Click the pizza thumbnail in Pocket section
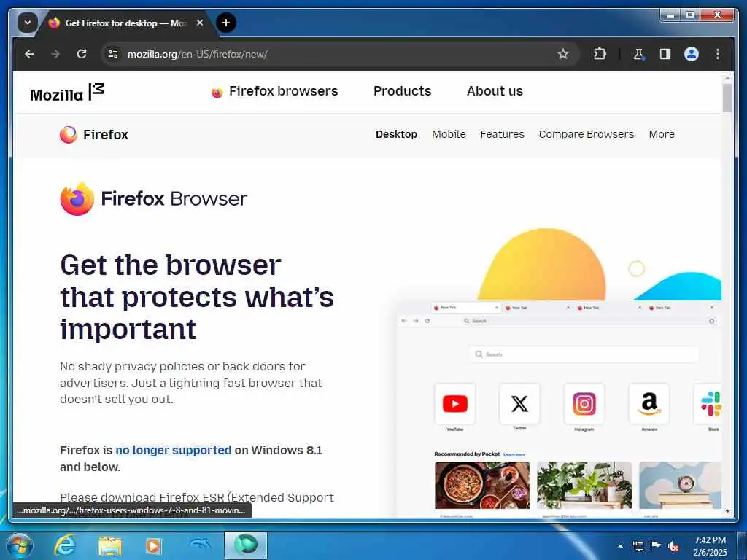The width and height of the screenshot is (747, 560). tap(482, 485)
